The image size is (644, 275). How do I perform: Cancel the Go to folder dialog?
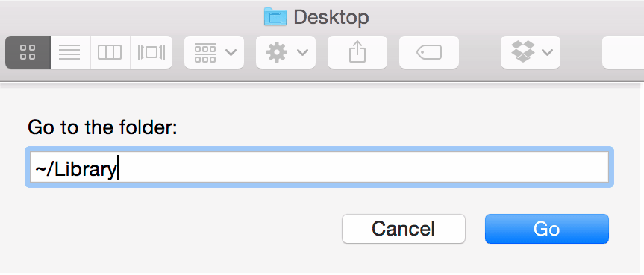tap(403, 229)
